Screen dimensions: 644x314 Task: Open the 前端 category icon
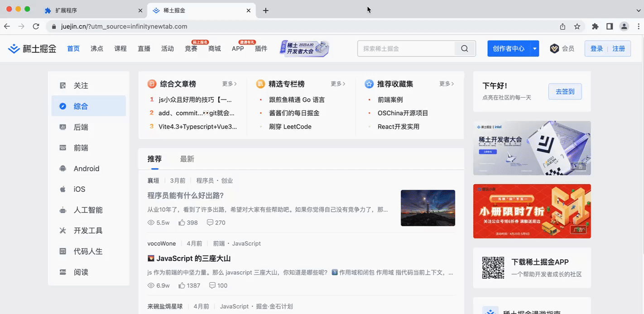point(63,148)
